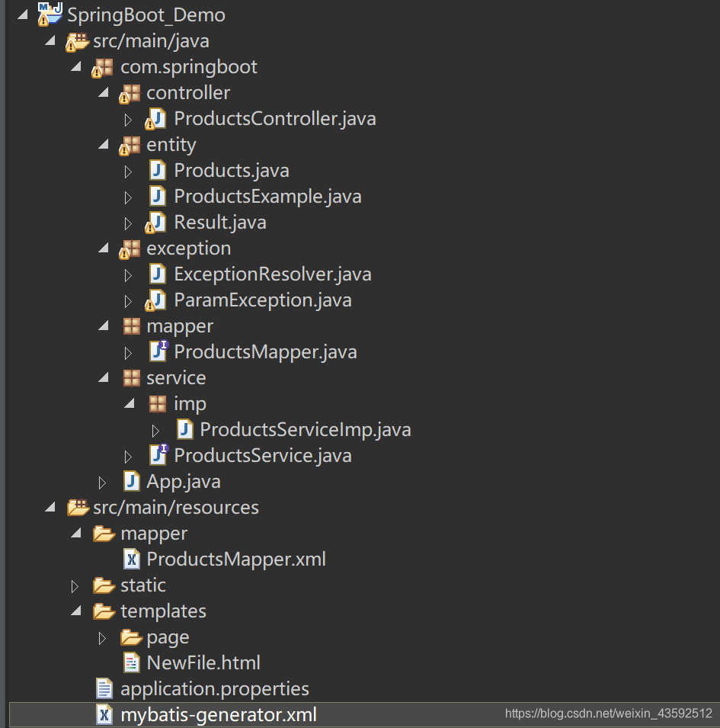Select the NewFile.html file name
This screenshot has width=720, height=728.
pyautogui.click(x=203, y=663)
